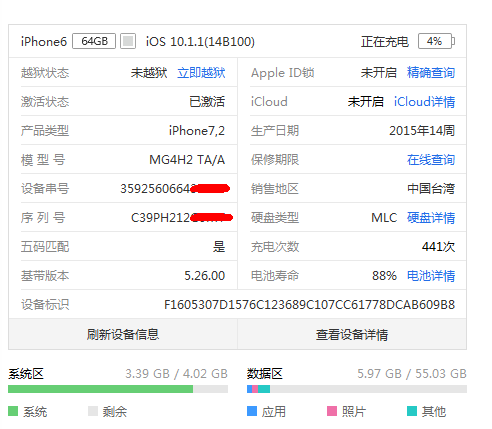Click the 立即越狱 jailbreak link

point(201,73)
